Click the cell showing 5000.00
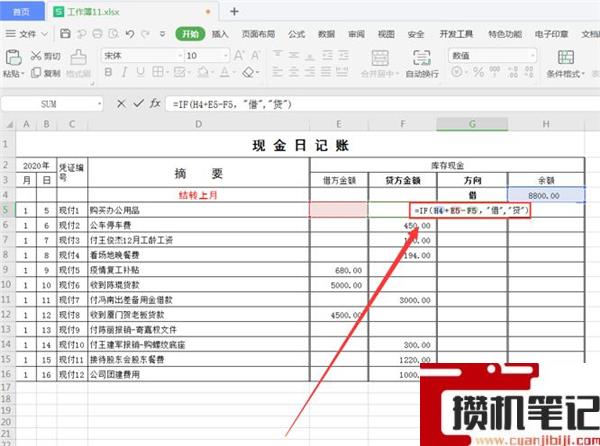Screen dimensions: 600x446 (339, 285)
